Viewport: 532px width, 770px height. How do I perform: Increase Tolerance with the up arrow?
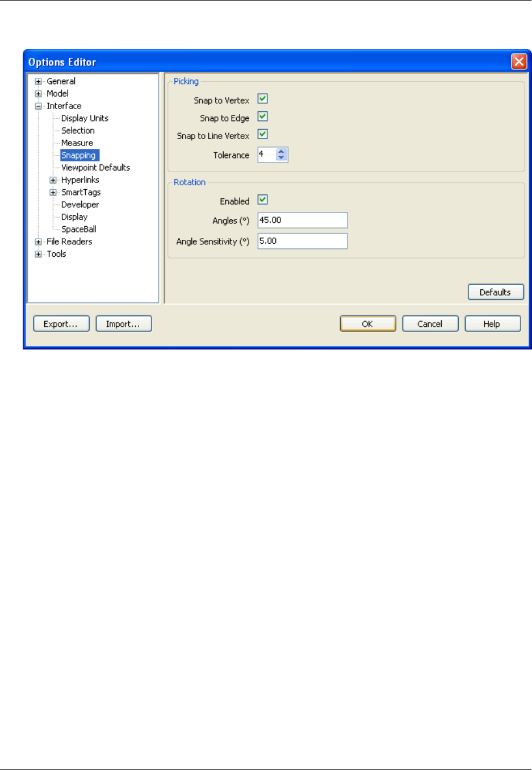pyautogui.click(x=281, y=151)
